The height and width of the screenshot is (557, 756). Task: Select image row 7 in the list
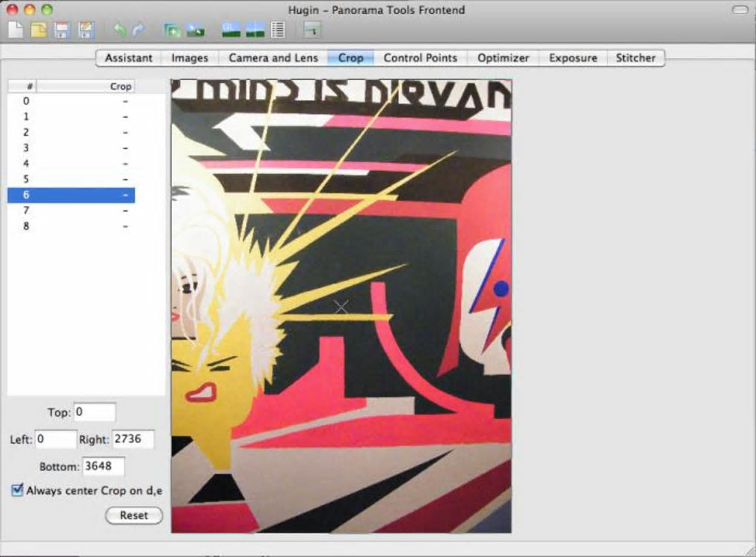pyautogui.click(x=71, y=210)
